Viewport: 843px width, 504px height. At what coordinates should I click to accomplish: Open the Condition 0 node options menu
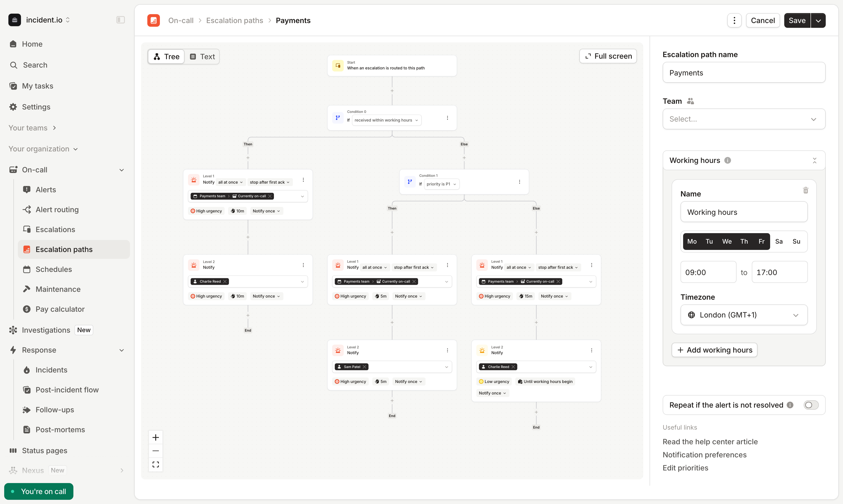tap(447, 118)
